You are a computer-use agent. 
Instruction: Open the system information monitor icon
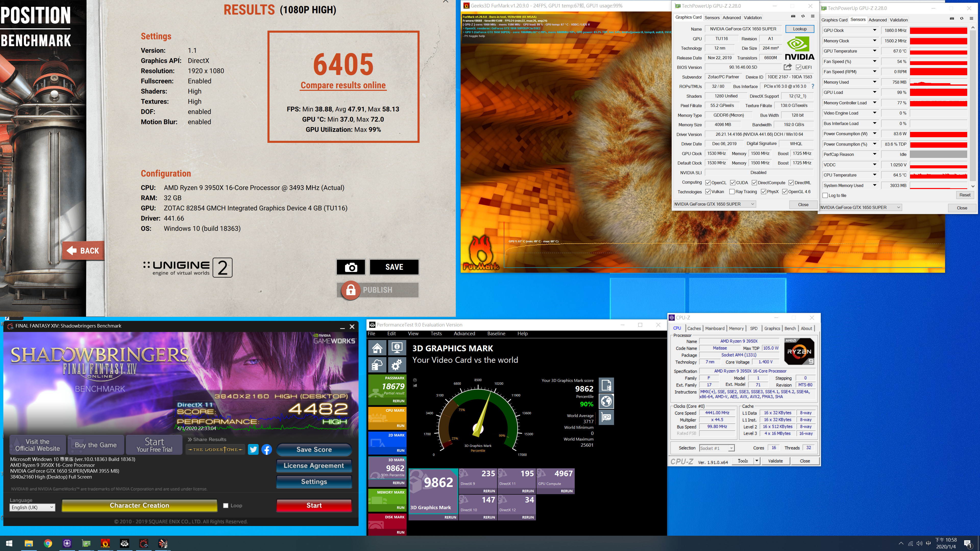[397, 348]
